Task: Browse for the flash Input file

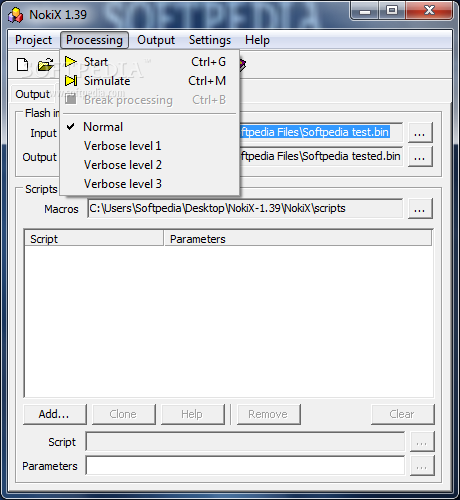Action: point(420,133)
